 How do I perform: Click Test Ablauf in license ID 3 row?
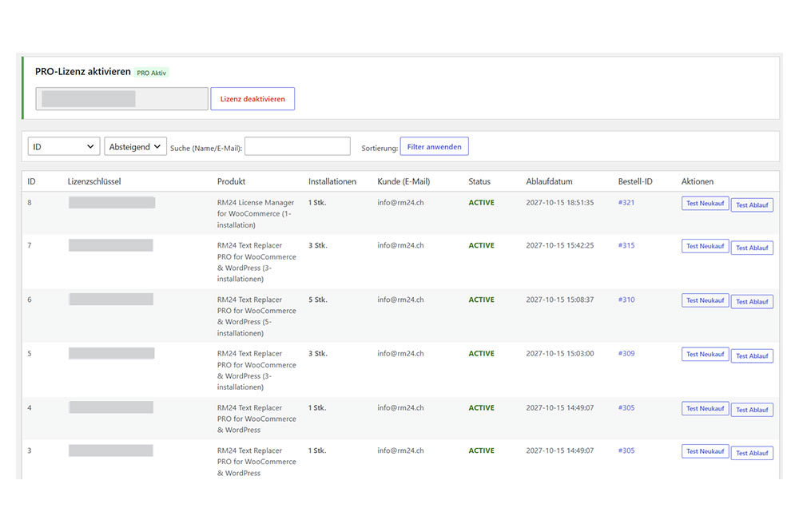(752, 453)
